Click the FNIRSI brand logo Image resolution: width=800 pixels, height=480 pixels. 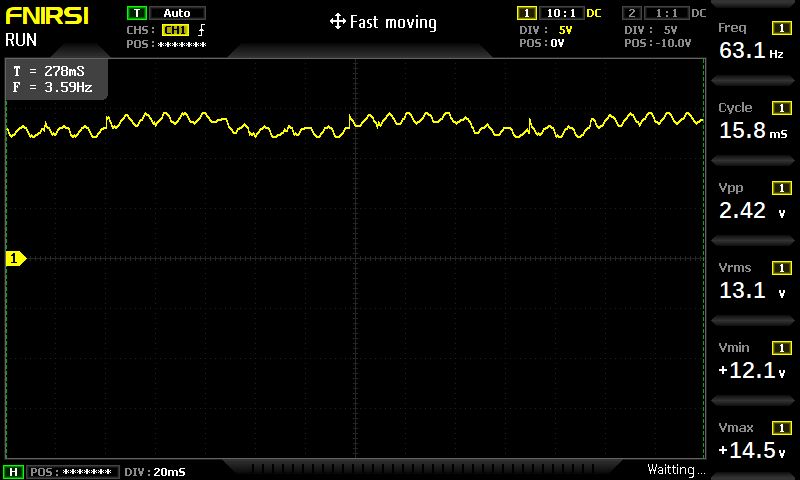click(47, 16)
